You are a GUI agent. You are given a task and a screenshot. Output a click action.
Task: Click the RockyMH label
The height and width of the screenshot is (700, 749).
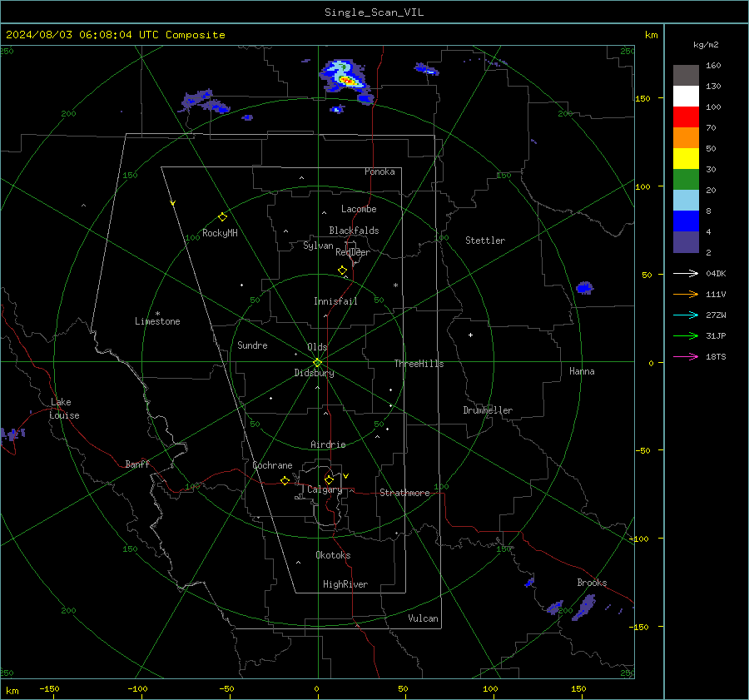[220, 233]
